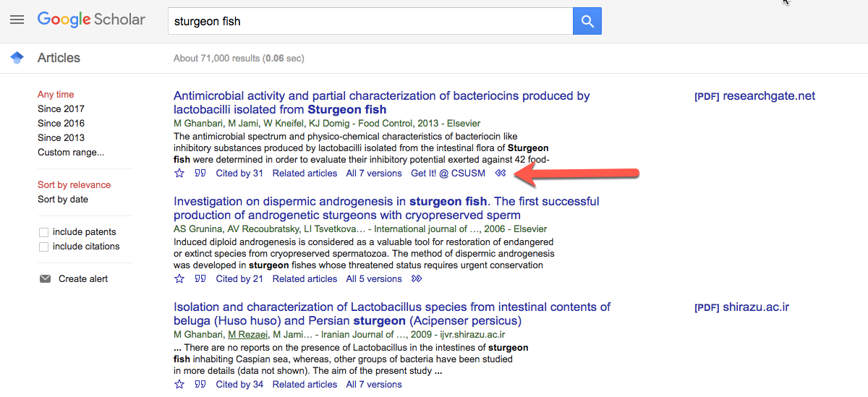The image size is (868, 397).
Task: Enable the include citations checkbox
Action: click(x=43, y=247)
